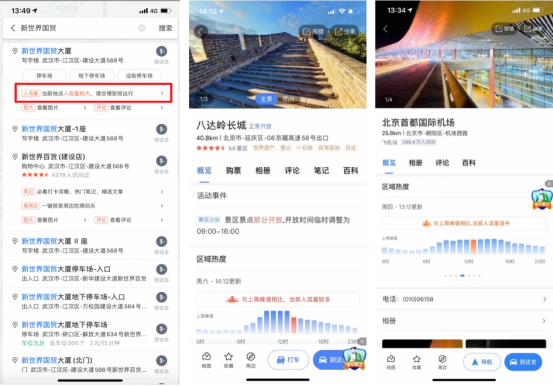Switch photo view to 全景 toggle

[266, 99]
